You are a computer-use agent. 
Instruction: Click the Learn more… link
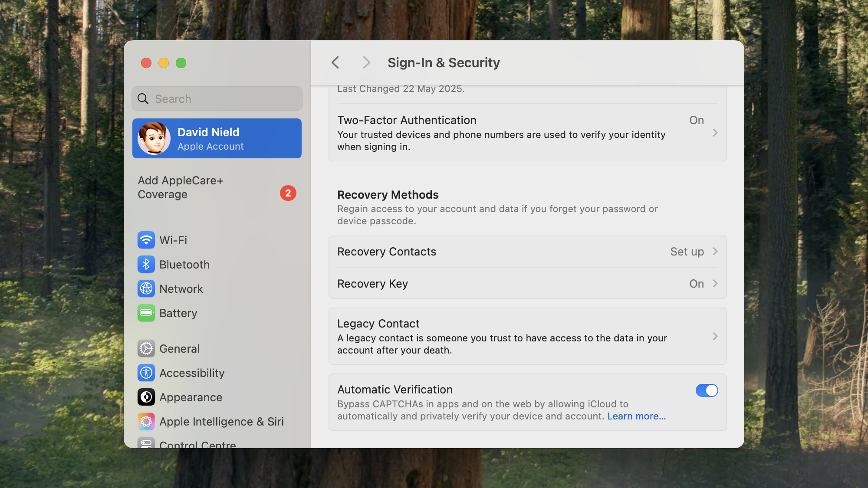coord(636,416)
